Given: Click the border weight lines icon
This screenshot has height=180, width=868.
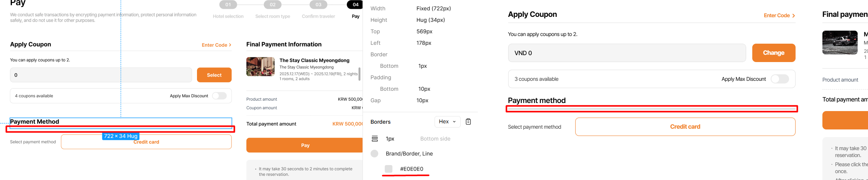Looking at the screenshot, I should pos(375,139).
